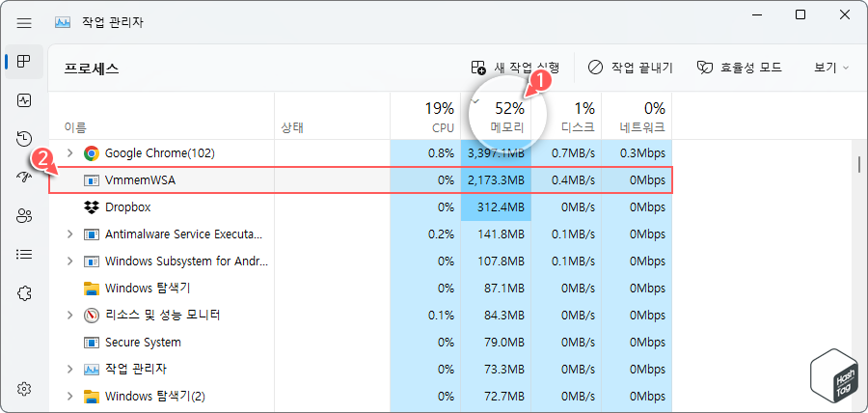The width and height of the screenshot is (868, 413).
Task: Click Chrome's 0.7MB/s disk value
Action: tap(573, 153)
